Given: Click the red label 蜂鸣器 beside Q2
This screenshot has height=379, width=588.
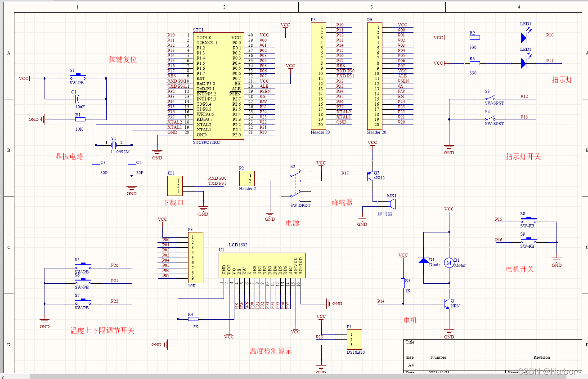Looking at the screenshot, I should tap(342, 202).
